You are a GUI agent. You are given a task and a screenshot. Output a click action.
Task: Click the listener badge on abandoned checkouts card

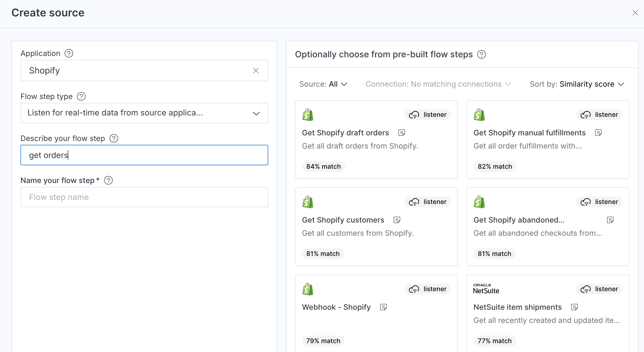click(x=599, y=202)
